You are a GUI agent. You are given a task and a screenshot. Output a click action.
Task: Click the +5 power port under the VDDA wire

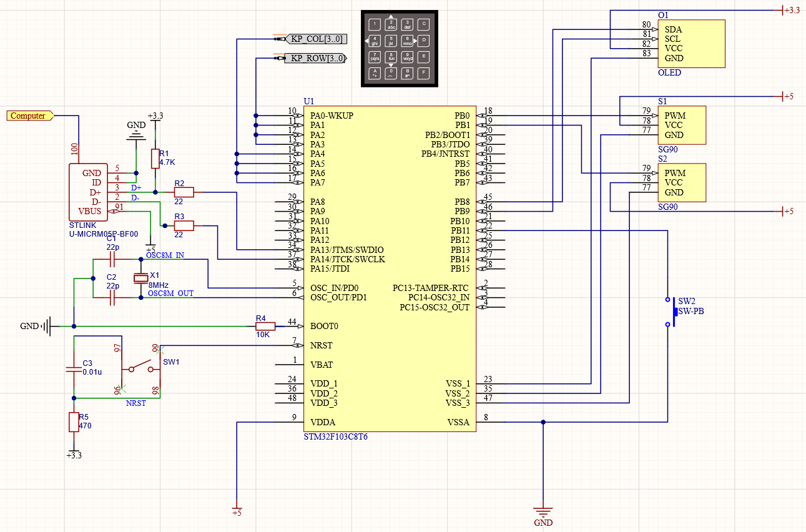[x=237, y=510]
